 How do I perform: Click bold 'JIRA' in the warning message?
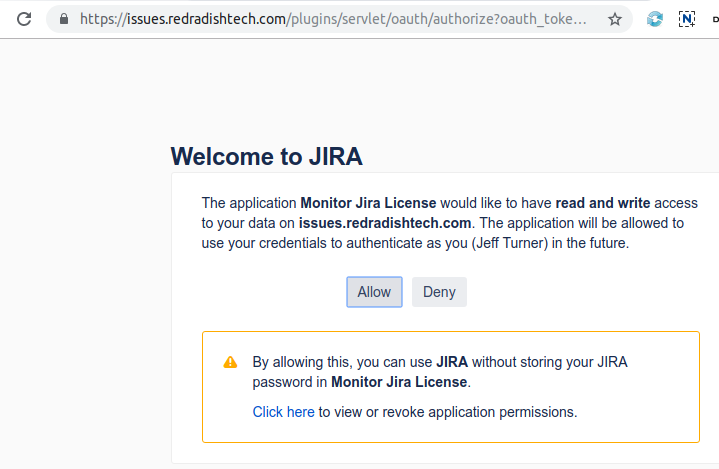click(452, 362)
